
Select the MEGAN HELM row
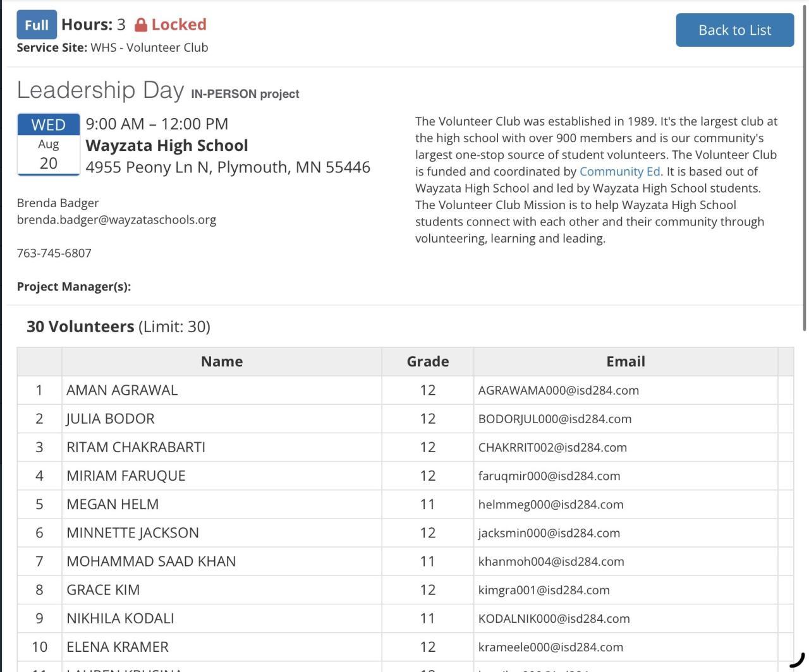[113, 505]
